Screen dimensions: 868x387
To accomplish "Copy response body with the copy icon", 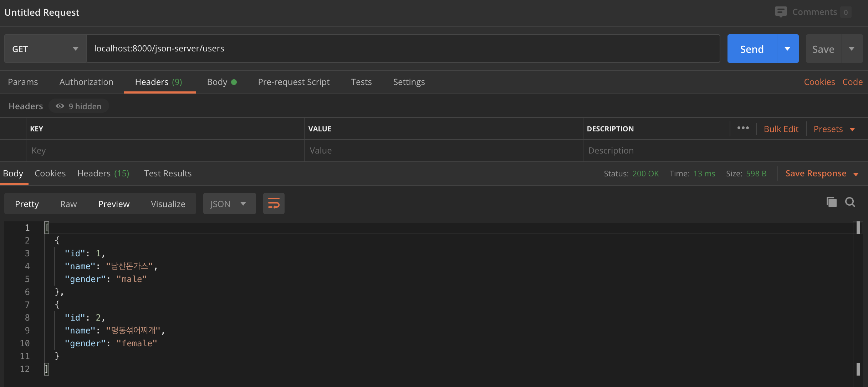I will (x=831, y=202).
